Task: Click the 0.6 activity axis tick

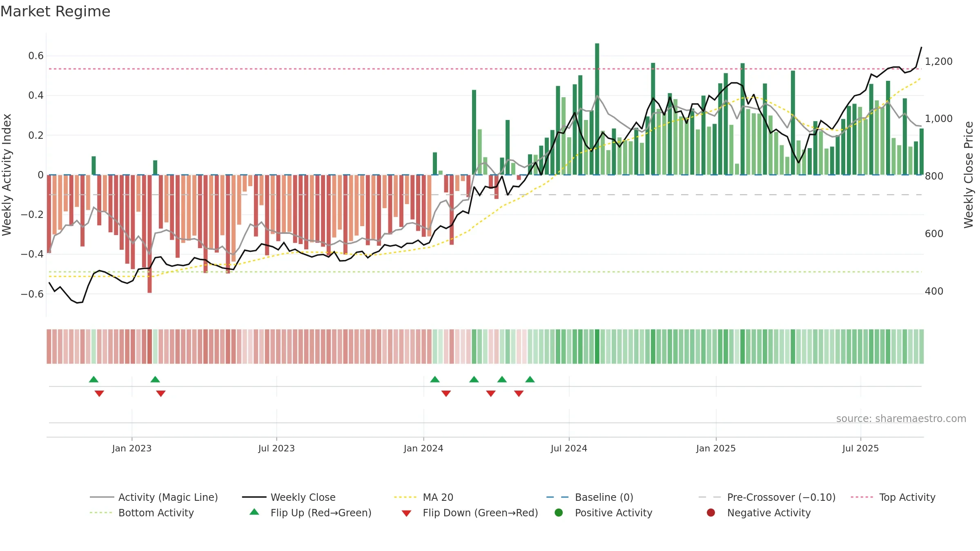Action: tap(36, 56)
